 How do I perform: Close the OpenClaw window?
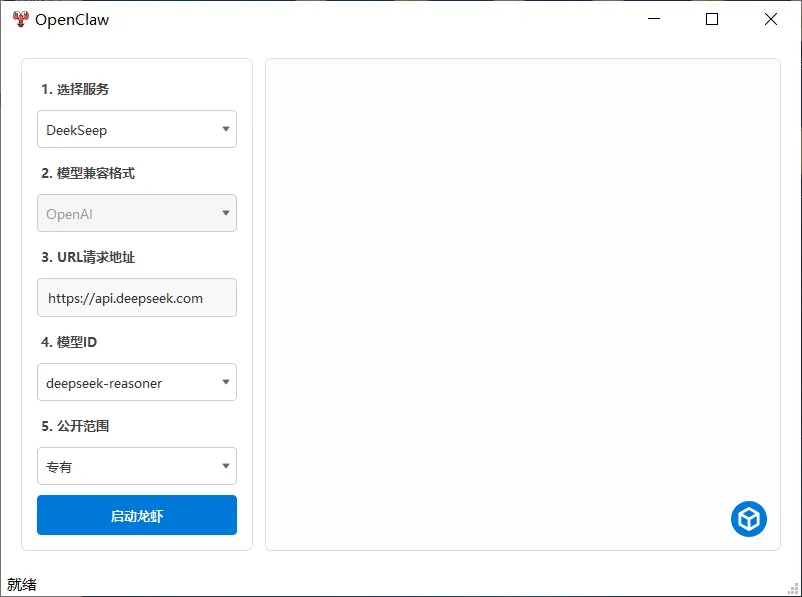[771, 19]
